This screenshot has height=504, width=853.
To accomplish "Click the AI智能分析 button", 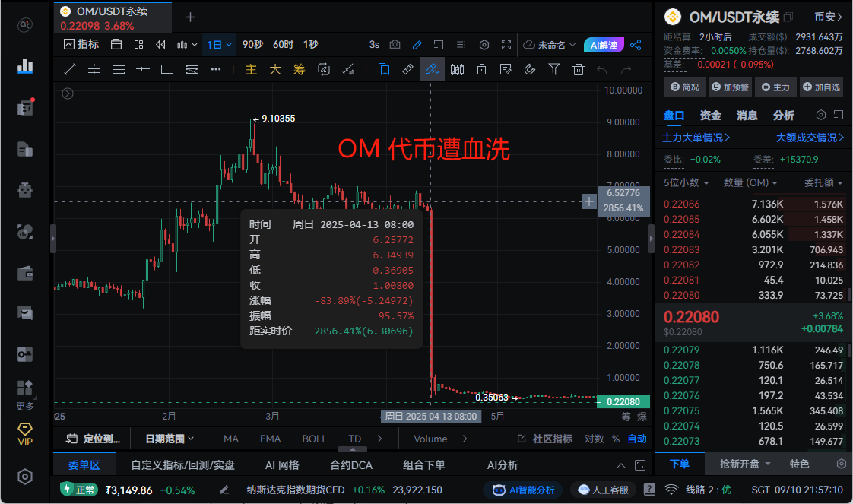I will pyautogui.click(x=523, y=490).
